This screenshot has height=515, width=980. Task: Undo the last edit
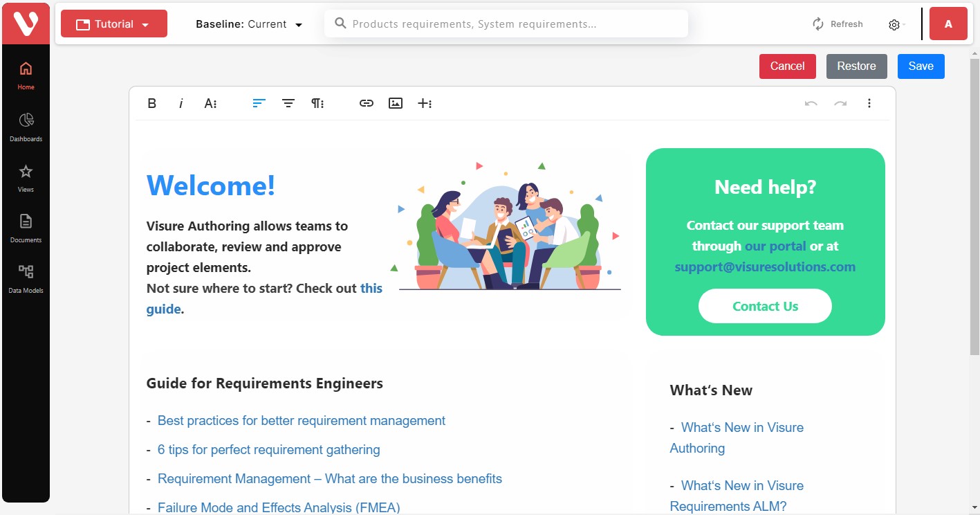click(811, 103)
